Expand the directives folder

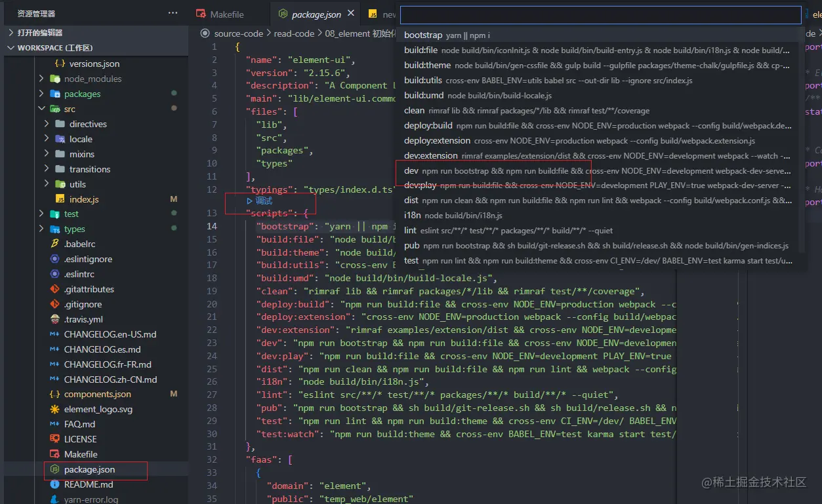47,124
